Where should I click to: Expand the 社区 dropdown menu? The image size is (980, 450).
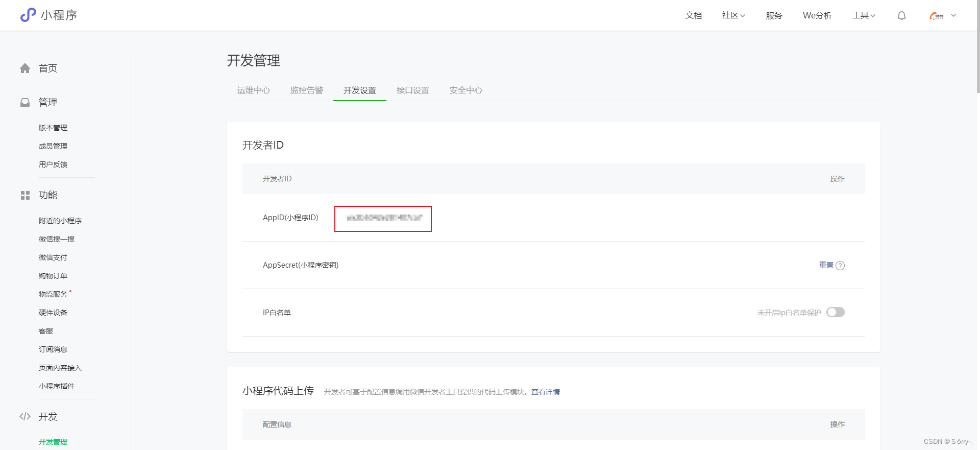tap(733, 15)
